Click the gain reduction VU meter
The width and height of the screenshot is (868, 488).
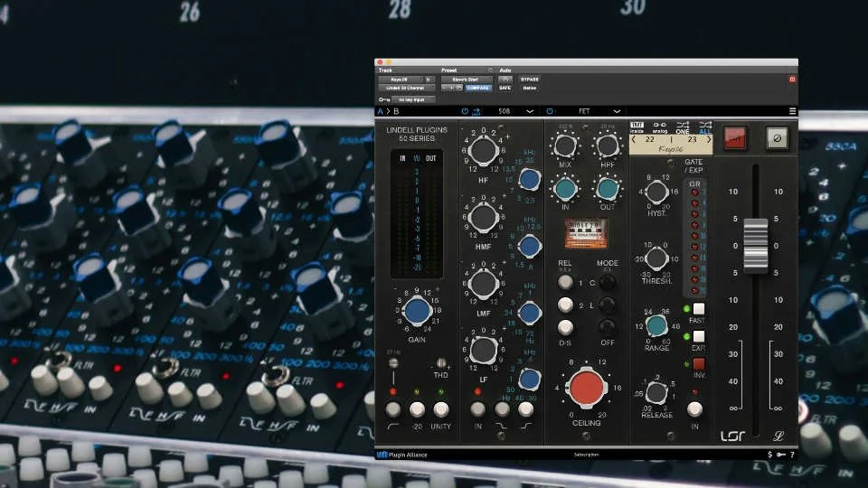click(586, 233)
